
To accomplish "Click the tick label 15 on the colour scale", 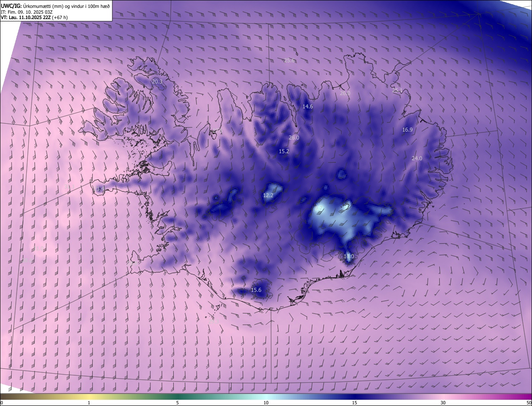I will click(355, 403).
